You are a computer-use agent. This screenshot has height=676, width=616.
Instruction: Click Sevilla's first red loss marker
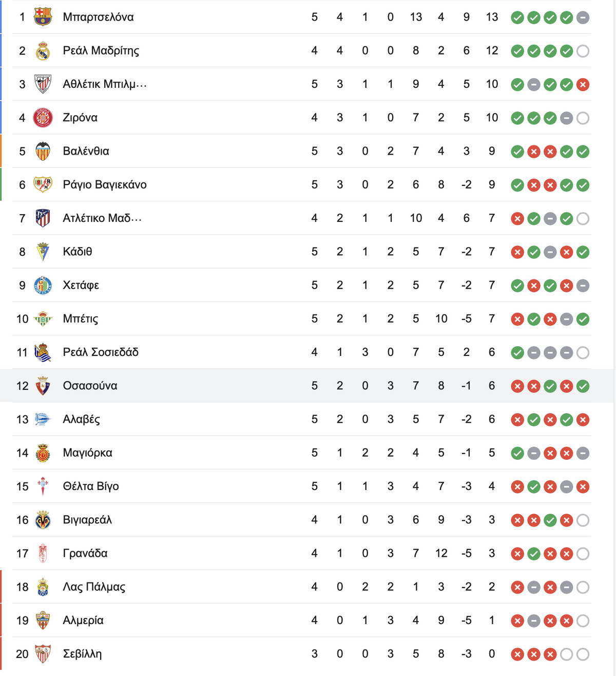(517, 654)
